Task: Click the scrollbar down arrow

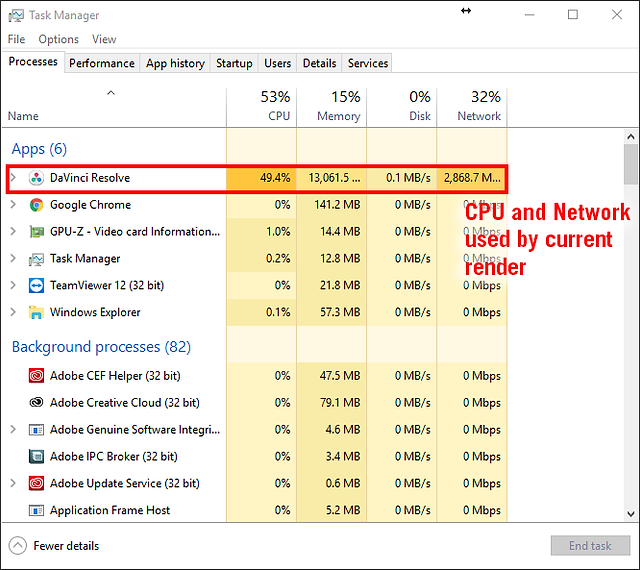Action: point(631,514)
